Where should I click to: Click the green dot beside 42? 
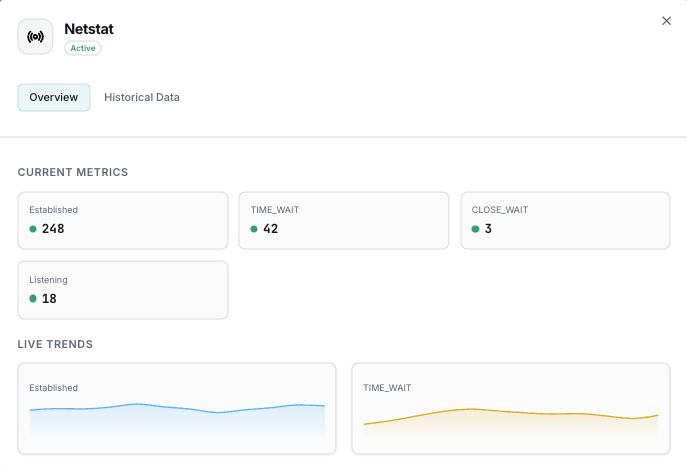(x=254, y=229)
